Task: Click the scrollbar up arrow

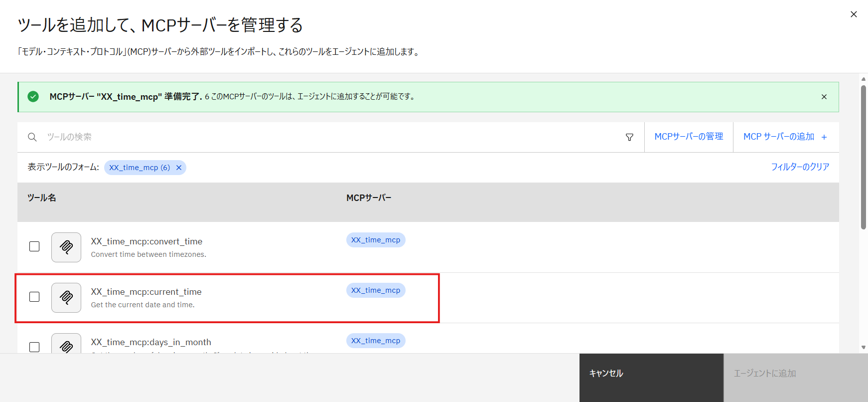Action: click(x=864, y=79)
